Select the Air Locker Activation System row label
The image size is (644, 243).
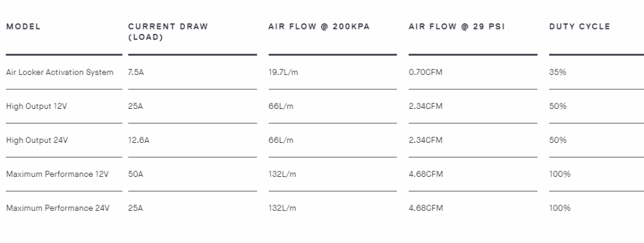point(60,72)
